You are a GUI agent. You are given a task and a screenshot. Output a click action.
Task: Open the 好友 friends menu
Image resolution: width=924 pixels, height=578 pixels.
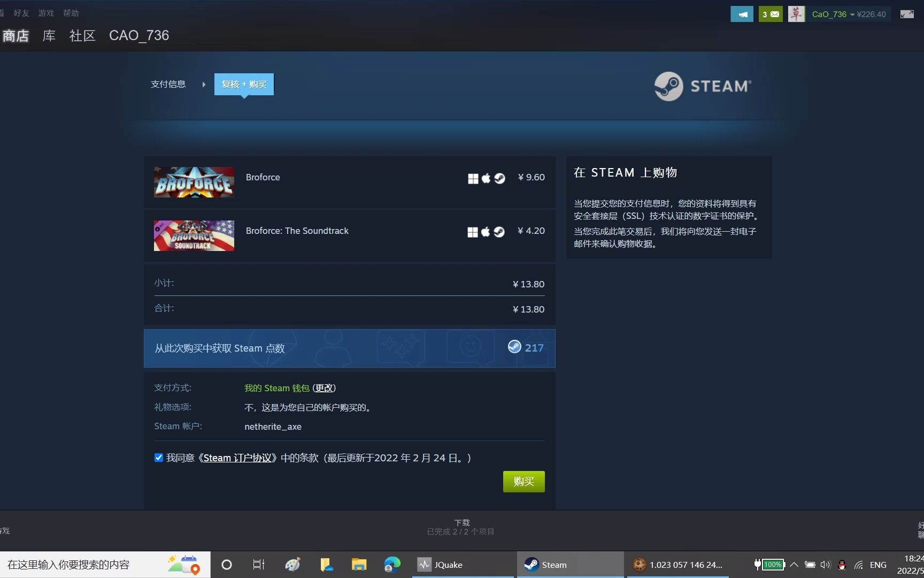pyautogui.click(x=21, y=13)
